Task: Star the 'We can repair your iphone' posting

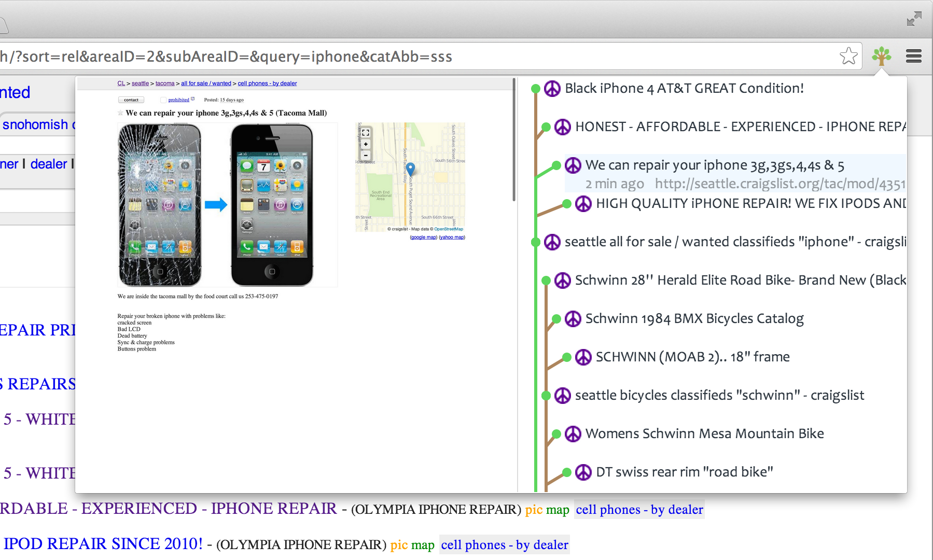Action: click(x=120, y=113)
